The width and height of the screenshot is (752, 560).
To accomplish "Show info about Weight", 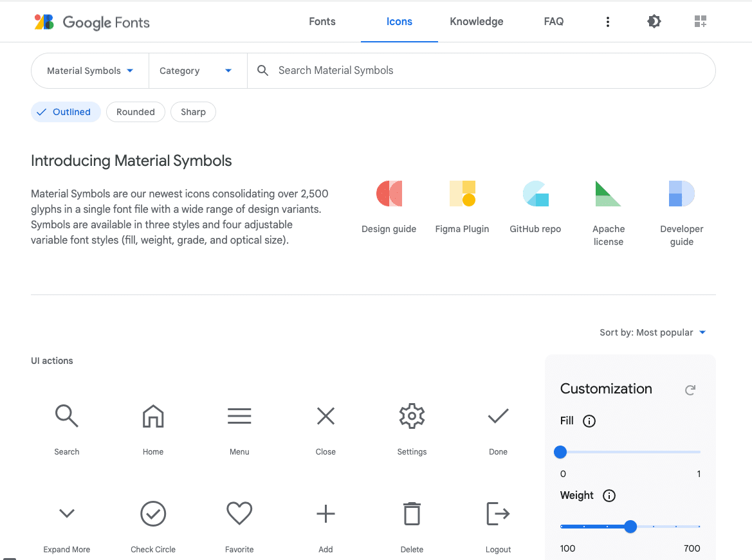I will point(609,496).
